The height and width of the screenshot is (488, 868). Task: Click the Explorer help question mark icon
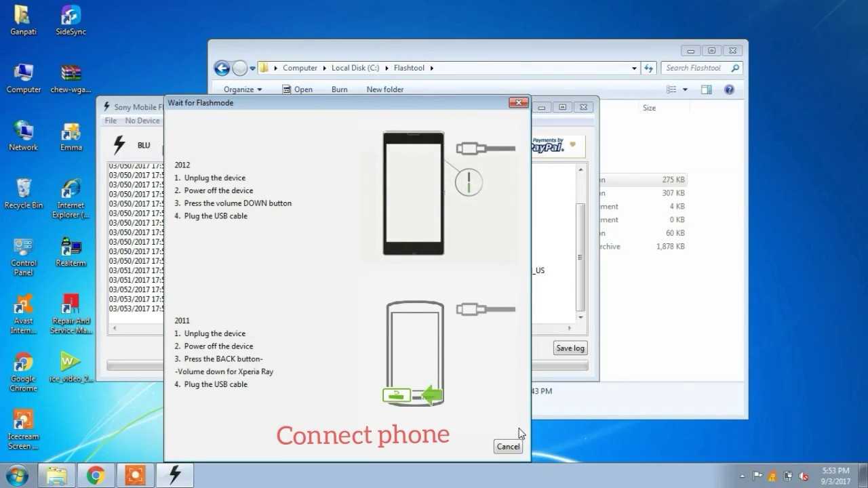pos(729,89)
